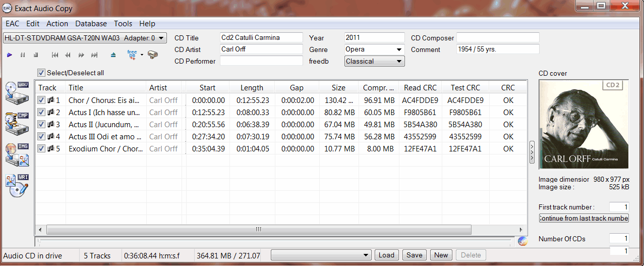Image resolution: width=644 pixels, height=266 pixels.
Task: Open the Action menu
Action: pos(57,24)
